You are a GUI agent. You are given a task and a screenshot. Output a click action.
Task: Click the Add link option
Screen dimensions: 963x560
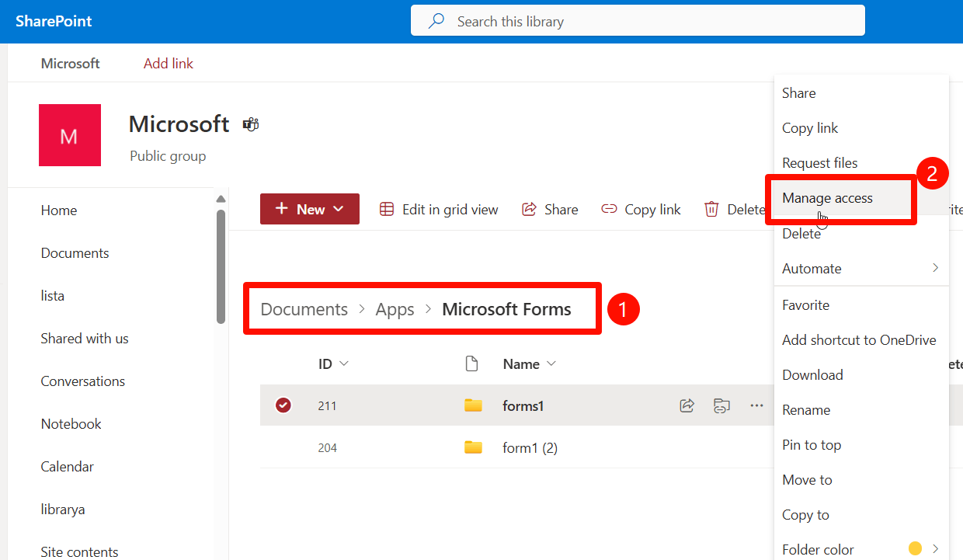click(168, 63)
